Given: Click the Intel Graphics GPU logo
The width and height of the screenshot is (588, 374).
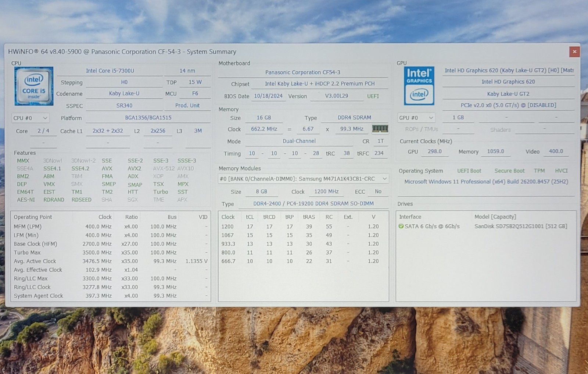Looking at the screenshot, I should 419,86.
